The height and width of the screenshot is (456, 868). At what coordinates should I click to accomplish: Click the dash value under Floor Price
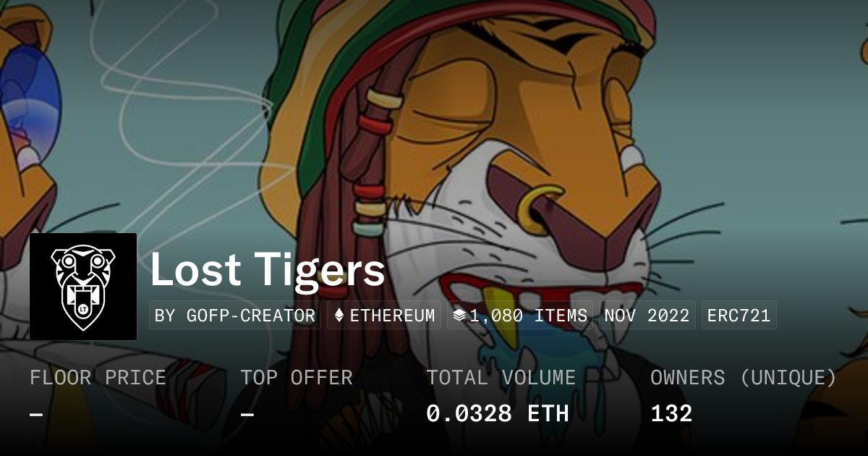coord(36,414)
